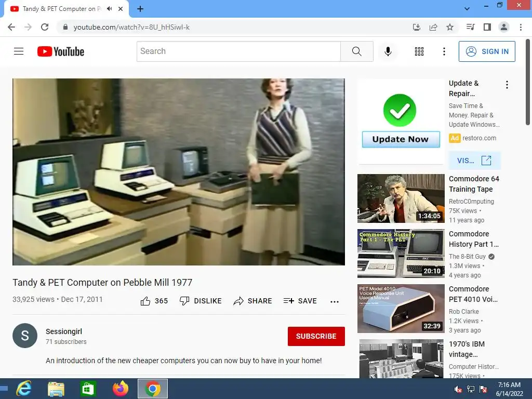
Task: Open Commodore History Part 1 thumbnail
Action: coord(401,254)
